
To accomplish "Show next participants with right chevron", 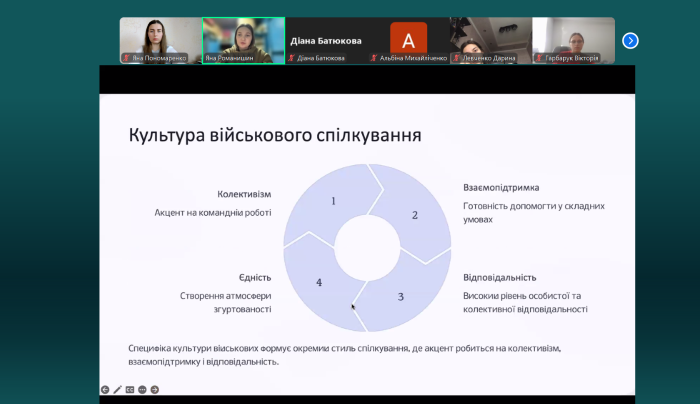I will 630,41.
